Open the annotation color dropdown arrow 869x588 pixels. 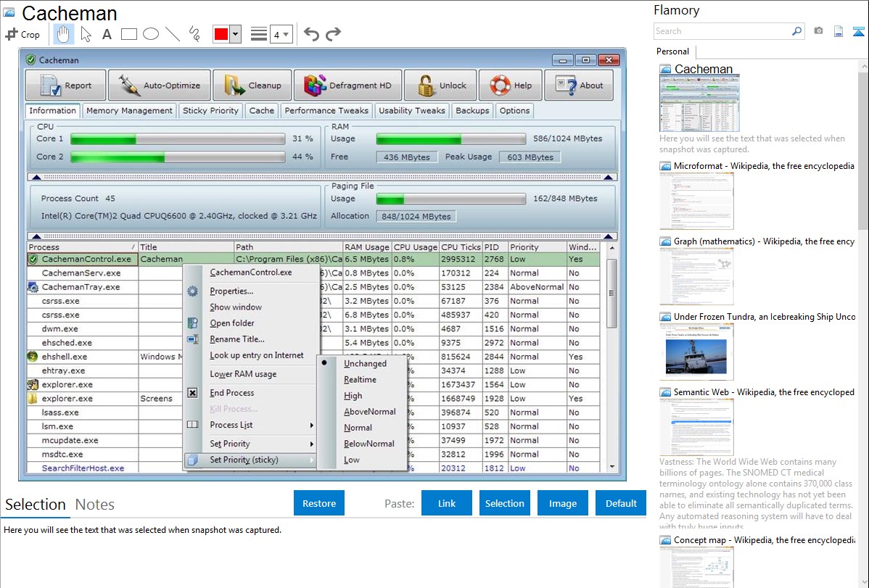tap(236, 34)
